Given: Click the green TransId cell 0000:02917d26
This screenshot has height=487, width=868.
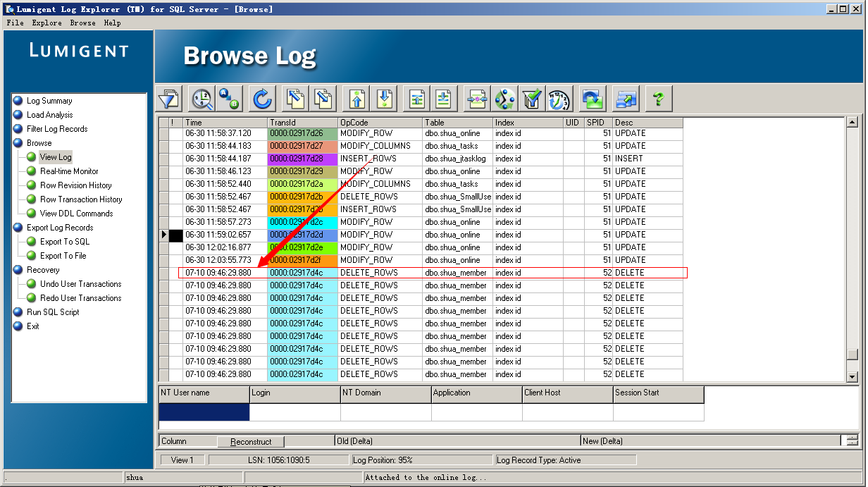Looking at the screenshot, I should [303, 133].
